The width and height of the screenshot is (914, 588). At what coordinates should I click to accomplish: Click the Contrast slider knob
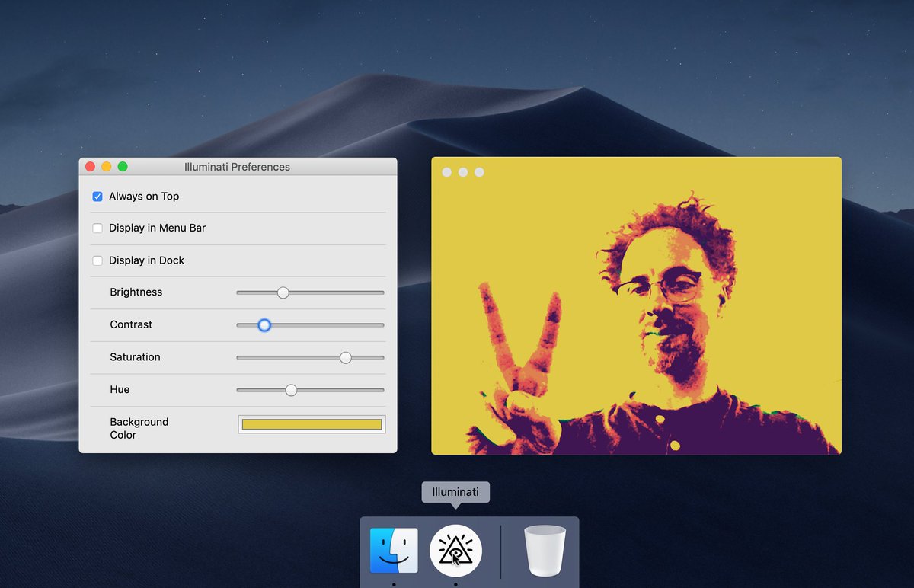(264, 325)
